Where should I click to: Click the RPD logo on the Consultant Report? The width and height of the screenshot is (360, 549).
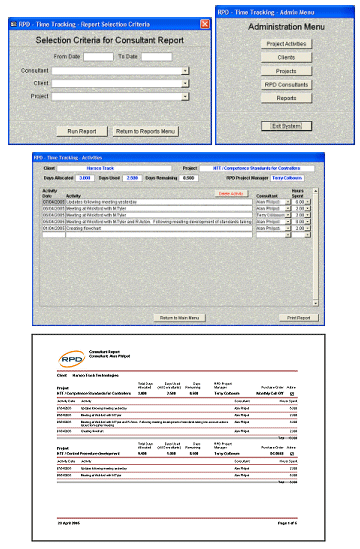coord(71,359)
